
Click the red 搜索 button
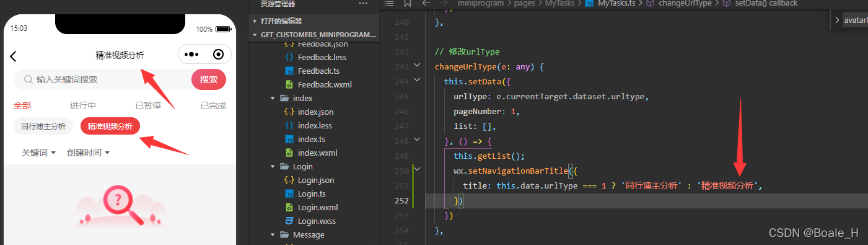209,79
